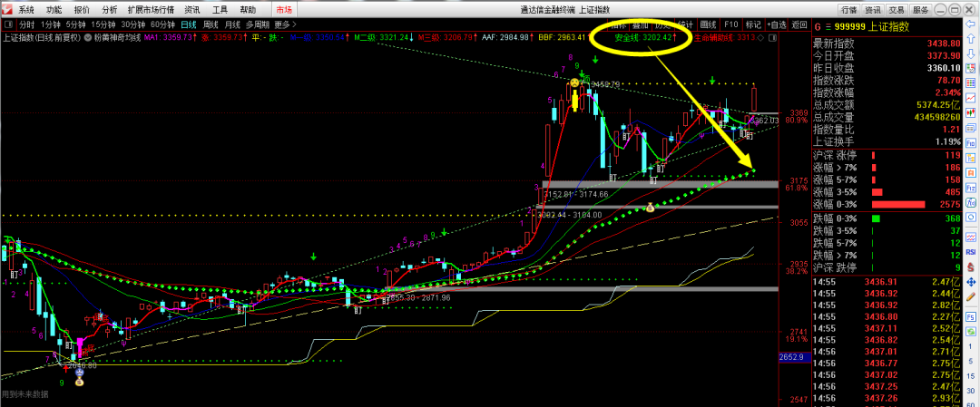Screen dimensions: 980x407
Task: Click the 画线 drawing toolbar button
Action: pyautogui.click(x=708, y=25)
